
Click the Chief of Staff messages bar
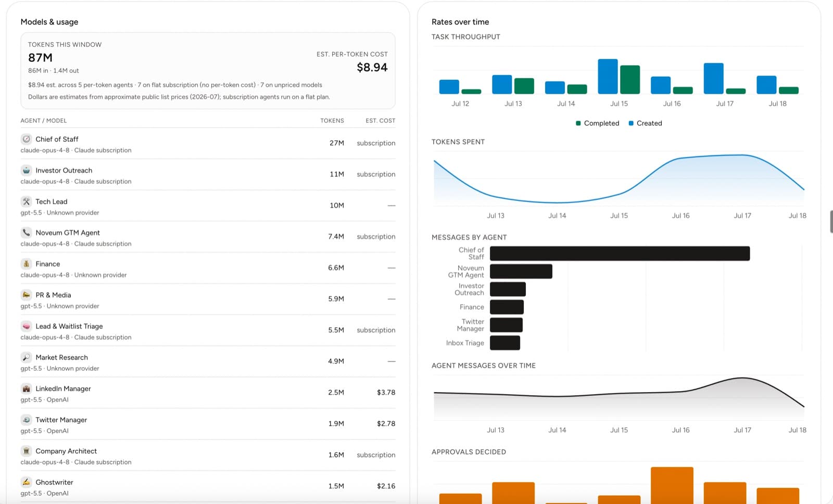coord(620,254)
